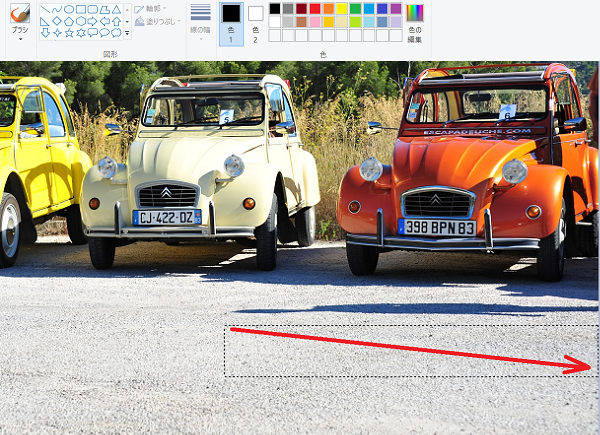Pick the pink palette color
This screenshot has width=600, height=435.
click(x=315, y=22)
